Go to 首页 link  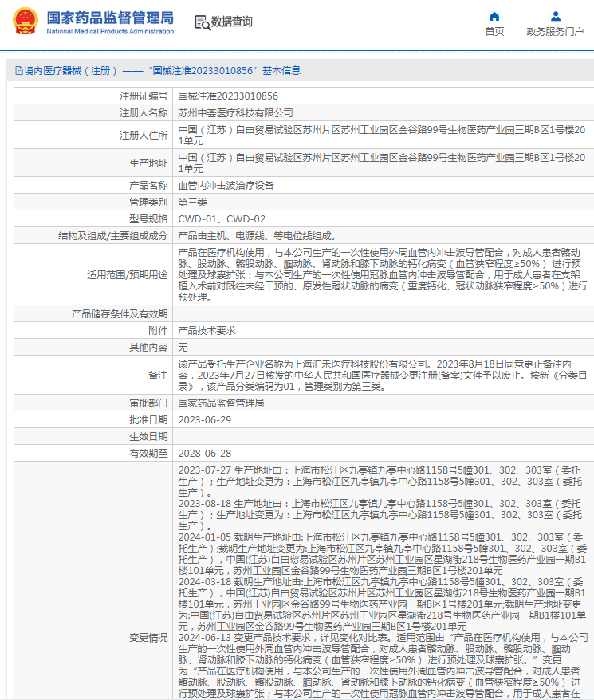[x=494, y=31]
